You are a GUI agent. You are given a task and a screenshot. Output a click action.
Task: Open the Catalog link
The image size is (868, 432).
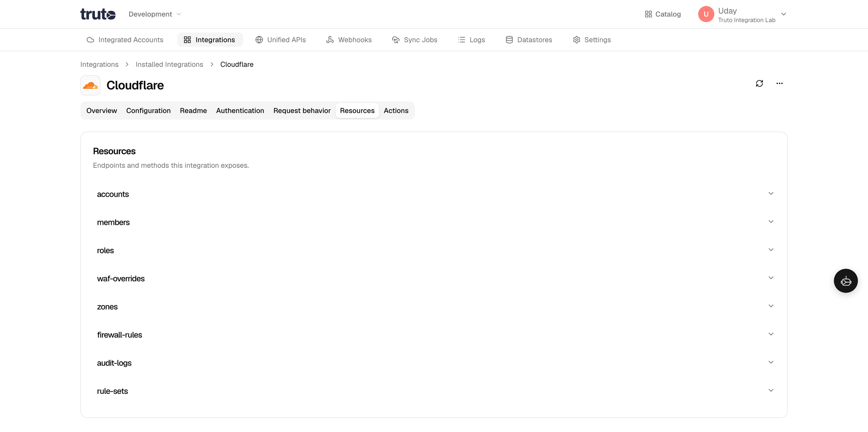(x=663, y=14)
